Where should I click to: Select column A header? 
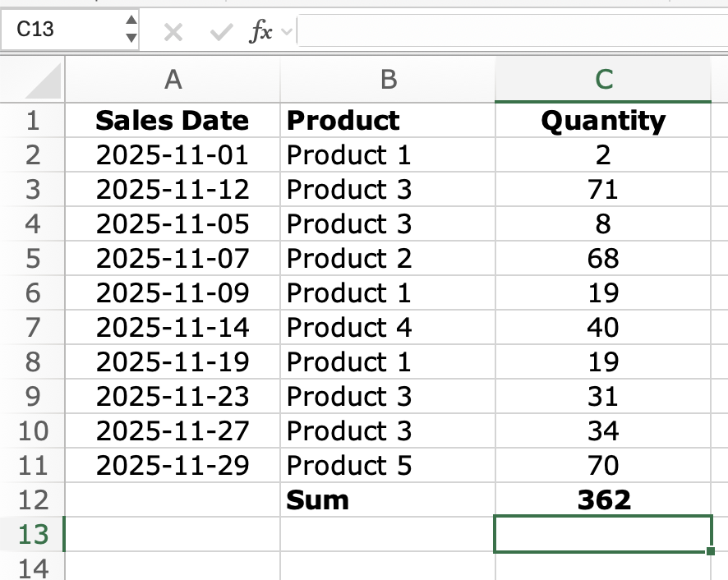coord(173,80)
